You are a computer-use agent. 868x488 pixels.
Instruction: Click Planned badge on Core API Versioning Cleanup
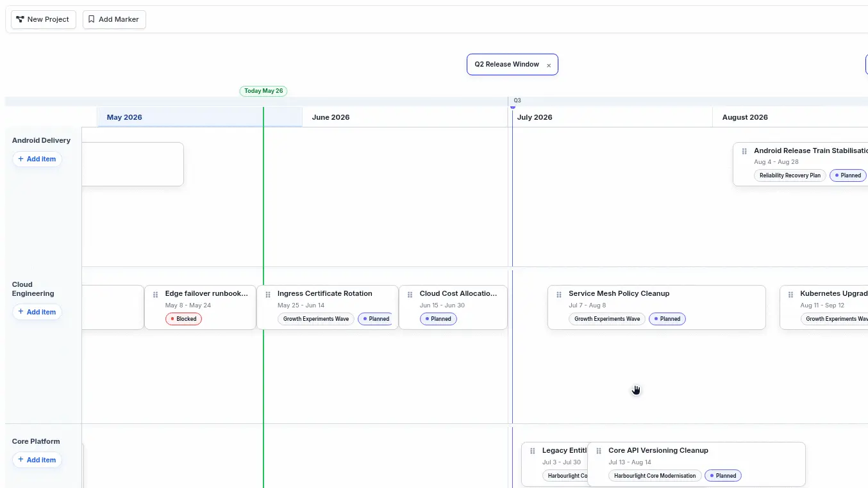(723, 476)
